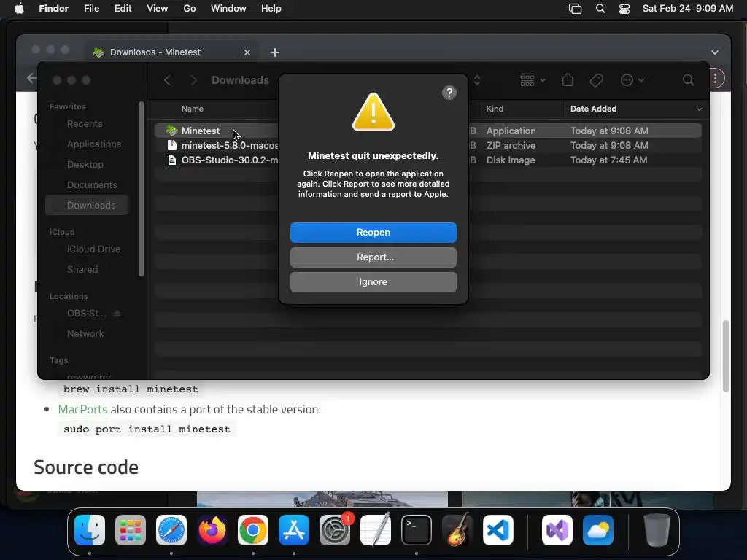Click the Finder search magnifier
The height and width of the screenshot is (560, 747).
pos(688,80)
